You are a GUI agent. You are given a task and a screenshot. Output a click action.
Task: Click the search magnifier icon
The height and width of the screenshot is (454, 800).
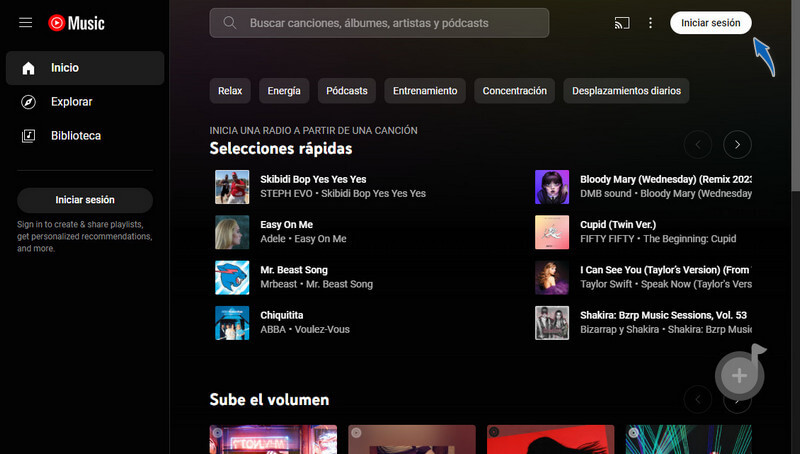tap(230, 23)
